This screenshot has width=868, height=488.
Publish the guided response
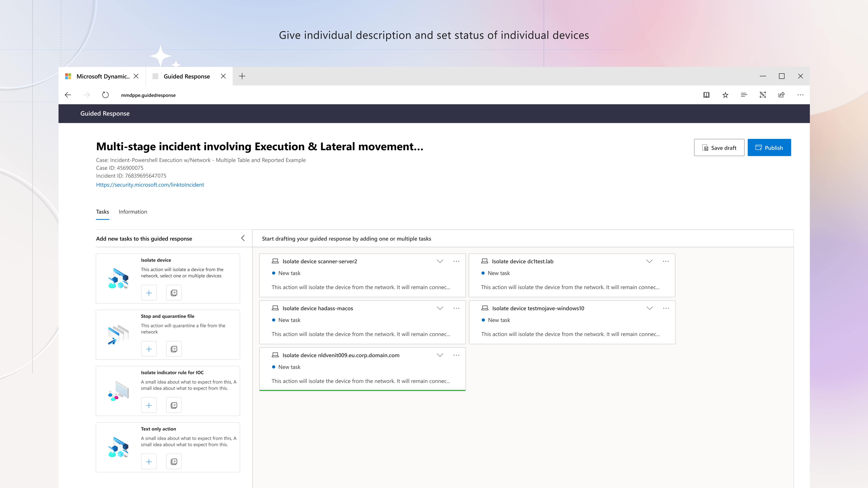tap(769, 147)
